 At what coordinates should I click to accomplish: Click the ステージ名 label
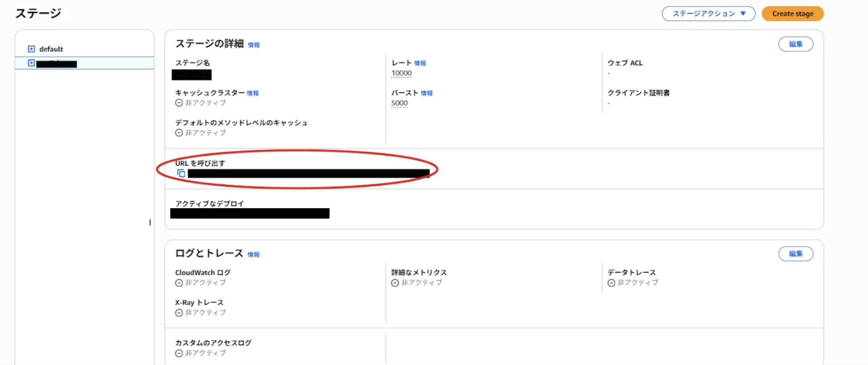point(193,63)
